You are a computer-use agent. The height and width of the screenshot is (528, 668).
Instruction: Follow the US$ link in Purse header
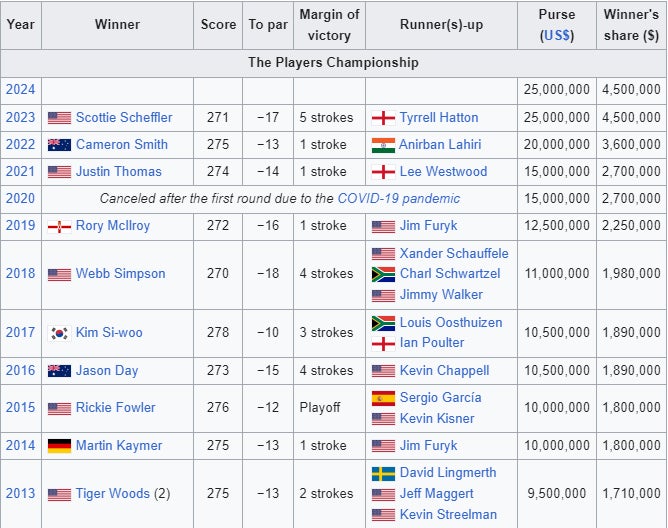(x=556, y=35)
